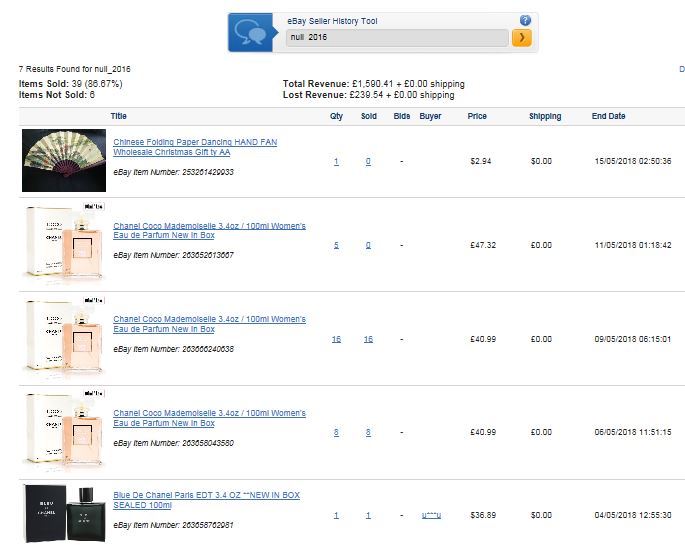Sort by Bids column header

pos(401,116)
